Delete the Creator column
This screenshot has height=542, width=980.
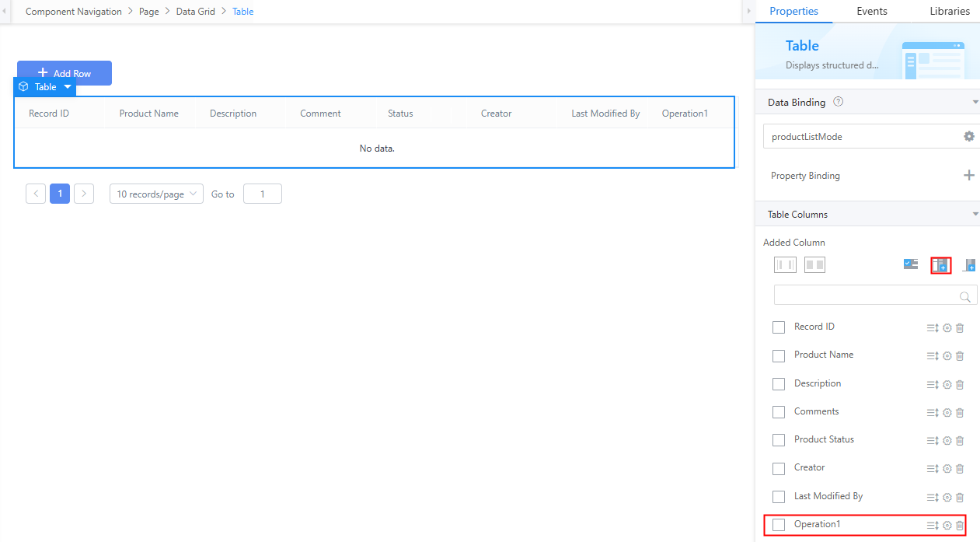(960, 469)
